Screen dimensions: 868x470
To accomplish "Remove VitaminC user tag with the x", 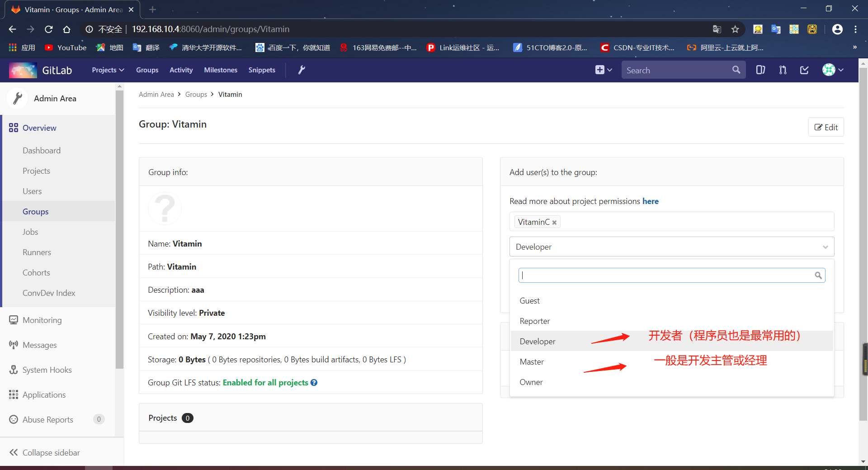I will (554, 222).
